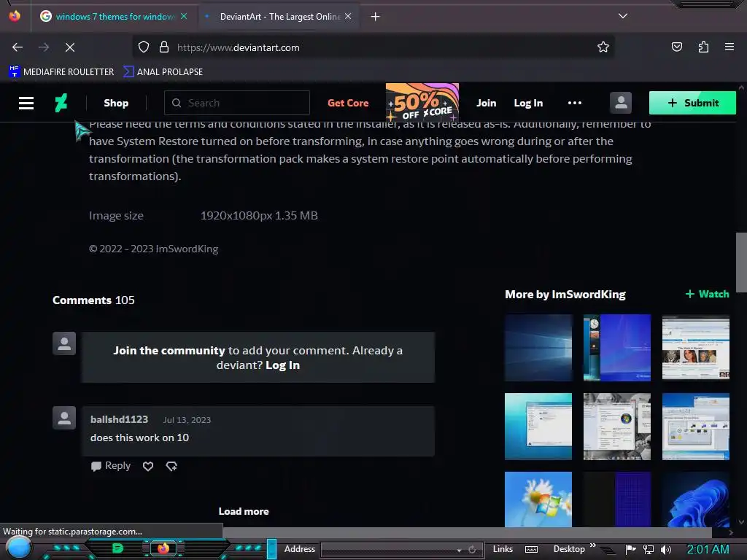Open a new browser tab

coord(376,17)
